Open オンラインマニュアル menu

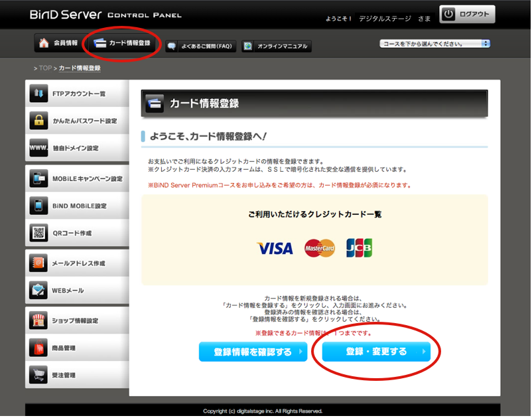click(277, 46)
